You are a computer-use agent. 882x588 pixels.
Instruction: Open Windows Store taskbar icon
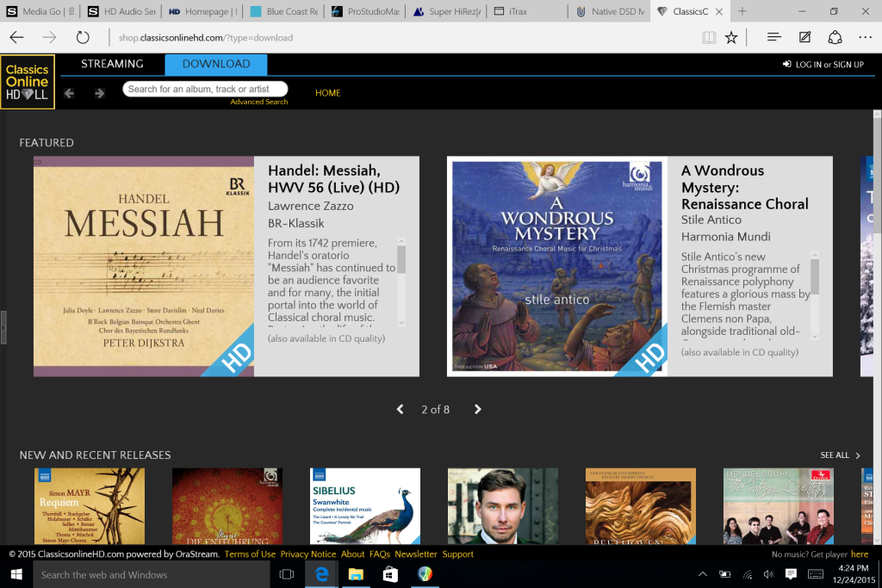[x=390, y=574]
